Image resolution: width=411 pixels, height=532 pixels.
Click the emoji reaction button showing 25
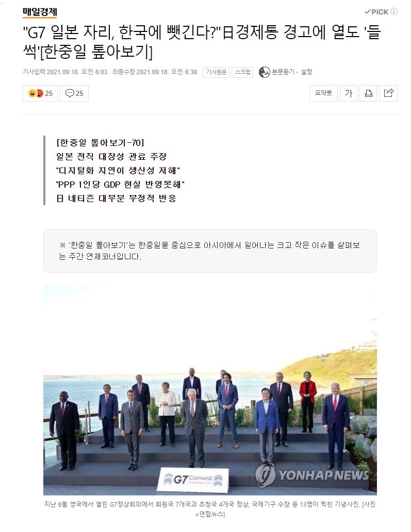coord(40,93)
